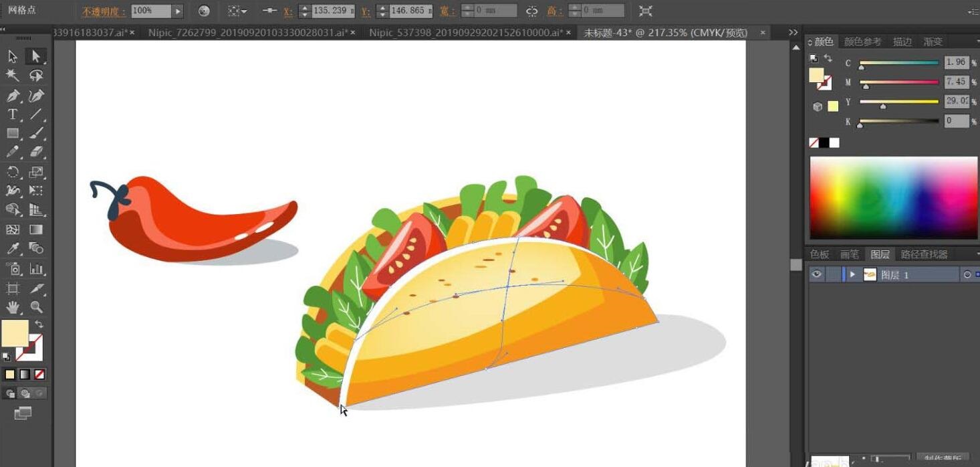This screenshot has height=467, width=980.
Task: Activate the Eyedropper tool
Action: [x=13, y=249]
